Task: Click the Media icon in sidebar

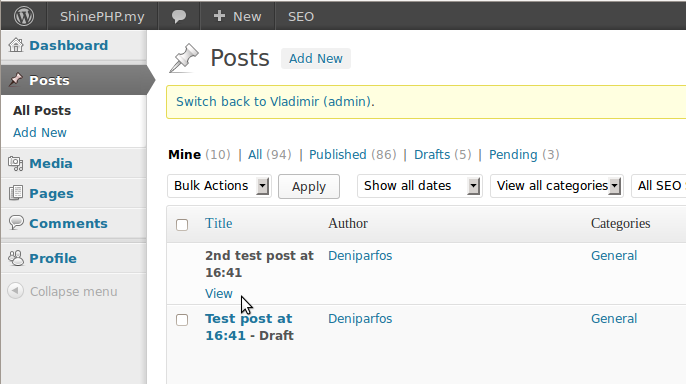Action: point(16,163)
